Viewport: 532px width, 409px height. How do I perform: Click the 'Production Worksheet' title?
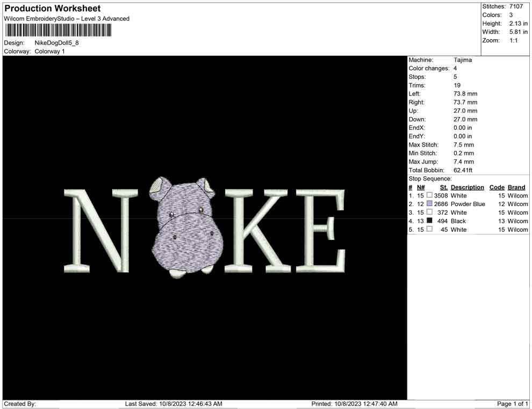pos(53,9)
